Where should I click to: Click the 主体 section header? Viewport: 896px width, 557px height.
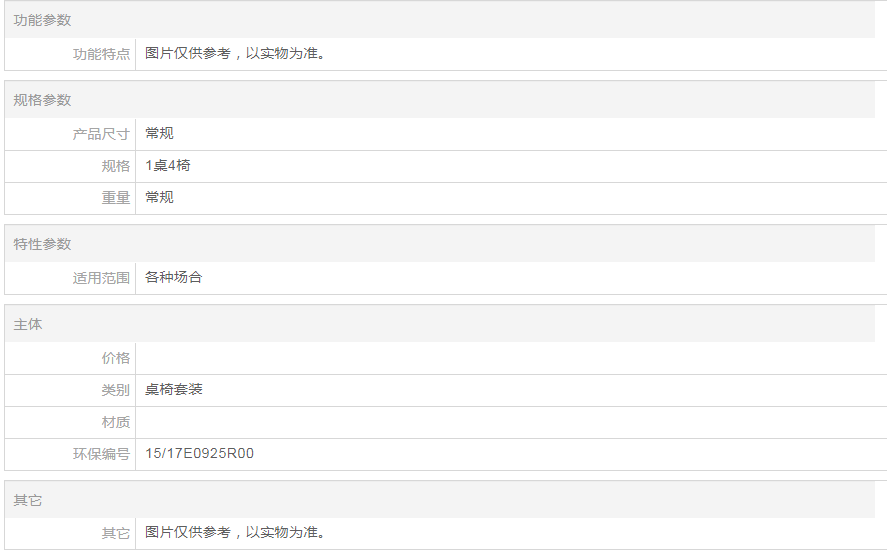[x=28, y=325]
